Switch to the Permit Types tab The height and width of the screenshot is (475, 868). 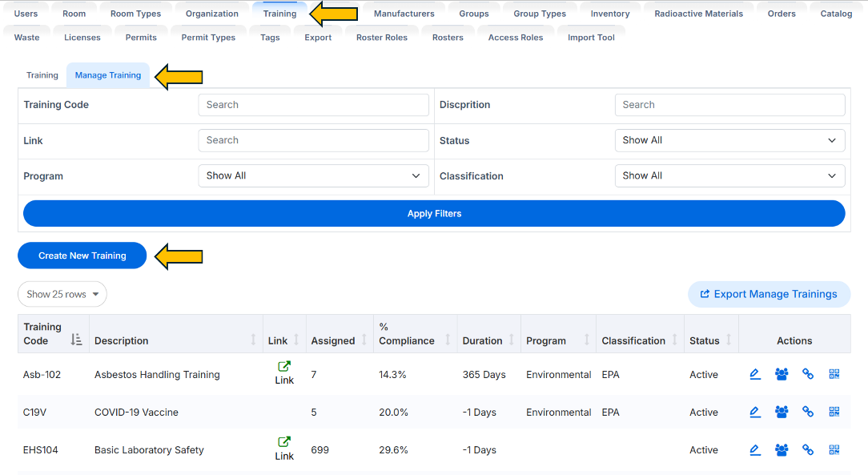coord(208,38)
